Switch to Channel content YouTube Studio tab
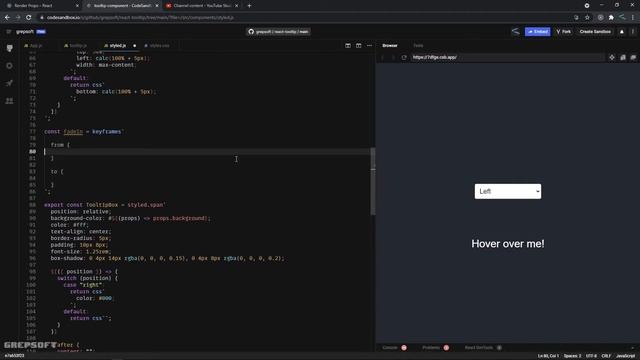Screen dimensions: 640x360 coord(202,6)
